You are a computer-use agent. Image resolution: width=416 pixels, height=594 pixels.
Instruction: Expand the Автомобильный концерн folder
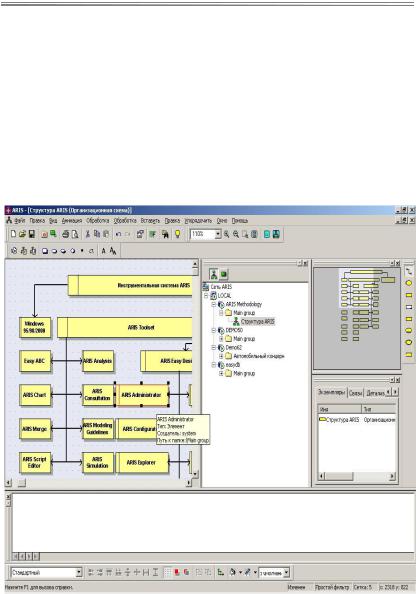221,356
